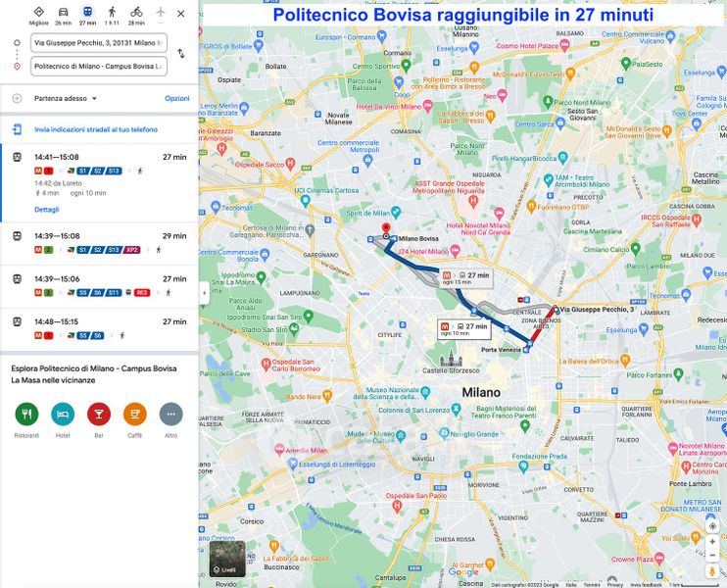The image size is (727, 588).
Task: Select the Migliore best route tab
Action: [x=39, y=13]
